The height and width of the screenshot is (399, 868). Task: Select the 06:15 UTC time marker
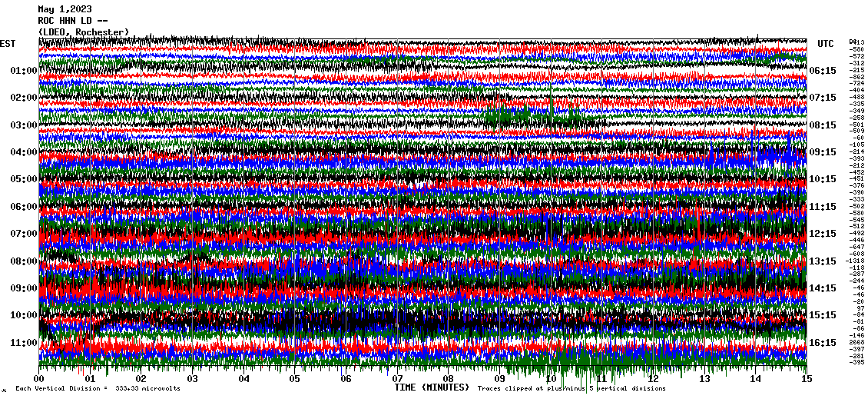coord(823,71)
